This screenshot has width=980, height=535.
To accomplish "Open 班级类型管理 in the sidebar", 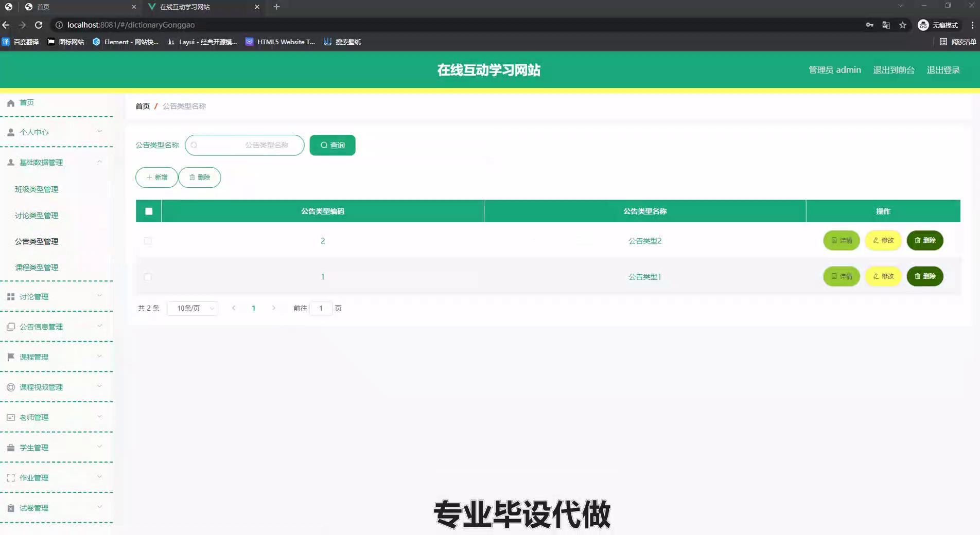I will 37,189.
